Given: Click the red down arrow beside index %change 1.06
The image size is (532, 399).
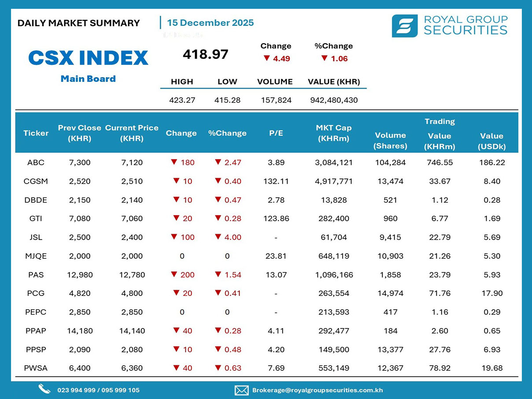Looking at the screenshot, I should (324, 58).
